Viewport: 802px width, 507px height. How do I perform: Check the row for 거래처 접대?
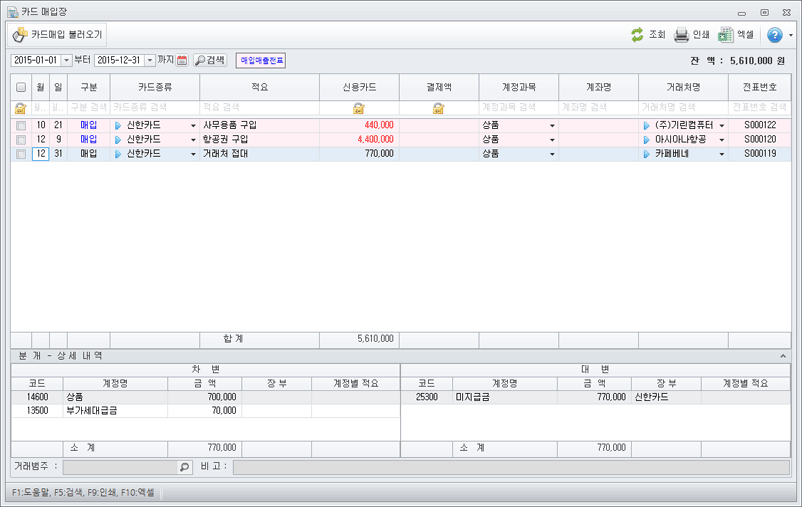tap(21, 155)
